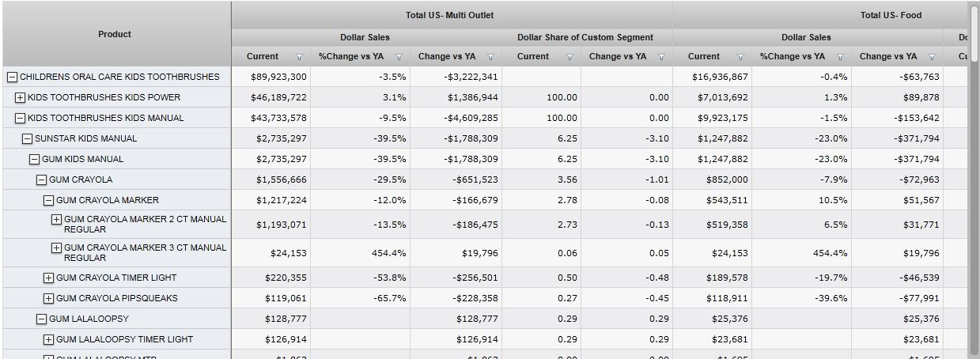
Task: Click filter icon on Dollar Share Current column
Action: pyautogui.click(x=569, y=57)
